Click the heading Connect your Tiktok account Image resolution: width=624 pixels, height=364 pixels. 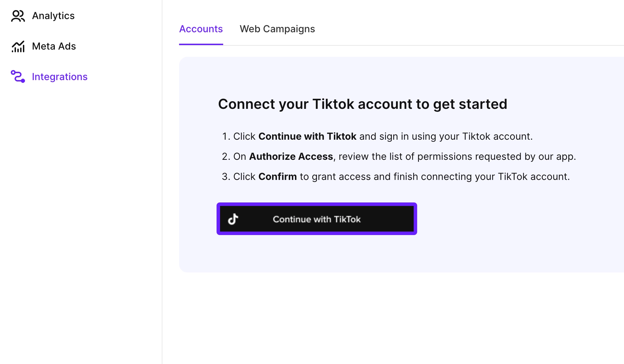362,104
